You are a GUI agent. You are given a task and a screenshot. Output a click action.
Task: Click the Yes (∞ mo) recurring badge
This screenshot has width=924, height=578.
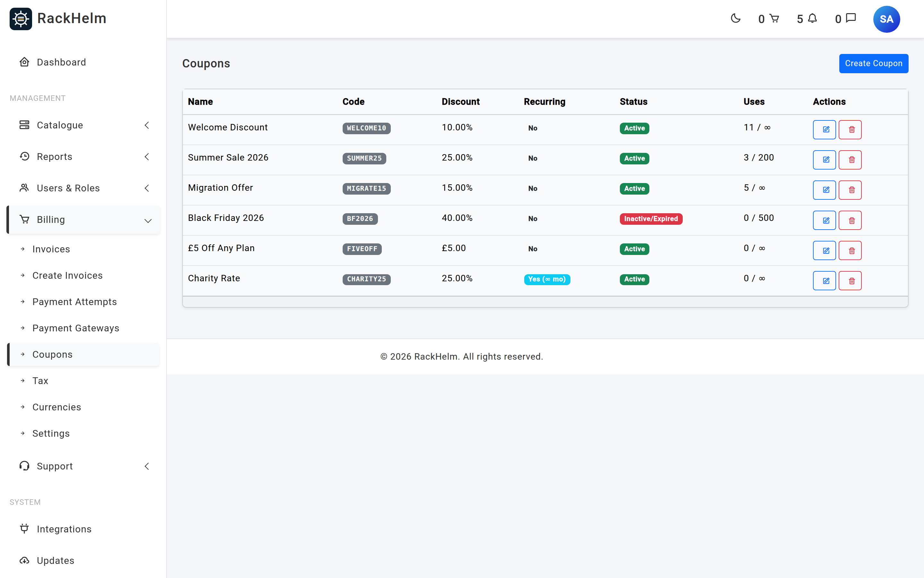[x=547, y=279]
